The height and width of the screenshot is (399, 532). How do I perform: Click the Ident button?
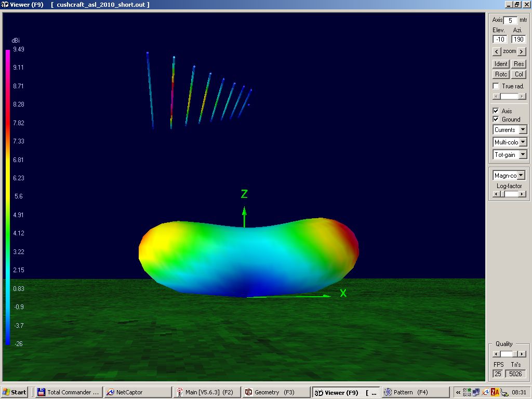(x=501, y=64)
